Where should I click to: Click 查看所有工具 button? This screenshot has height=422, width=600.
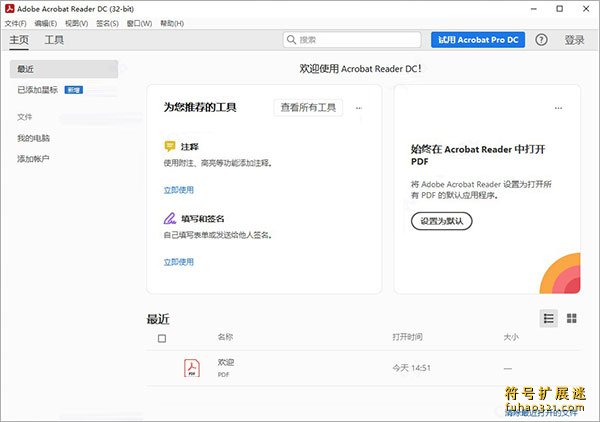pyautogui.click(x=308, y=108)
